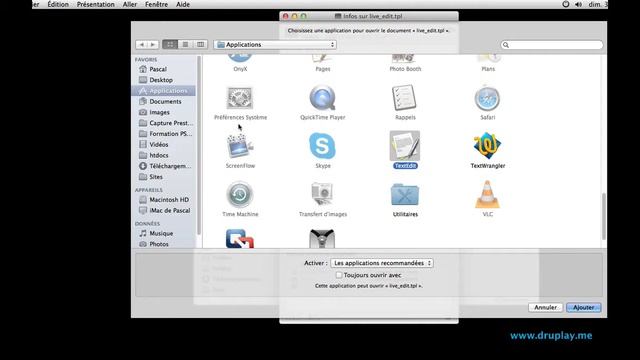Screen dimensions: 640x360
Task: Open the Activer recommended applications dropdown
Action: click(x=382, y=263)
